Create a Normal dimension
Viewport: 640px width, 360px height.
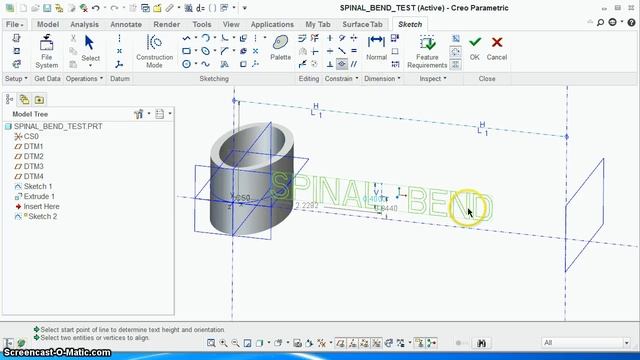click(x=376, y=48)
